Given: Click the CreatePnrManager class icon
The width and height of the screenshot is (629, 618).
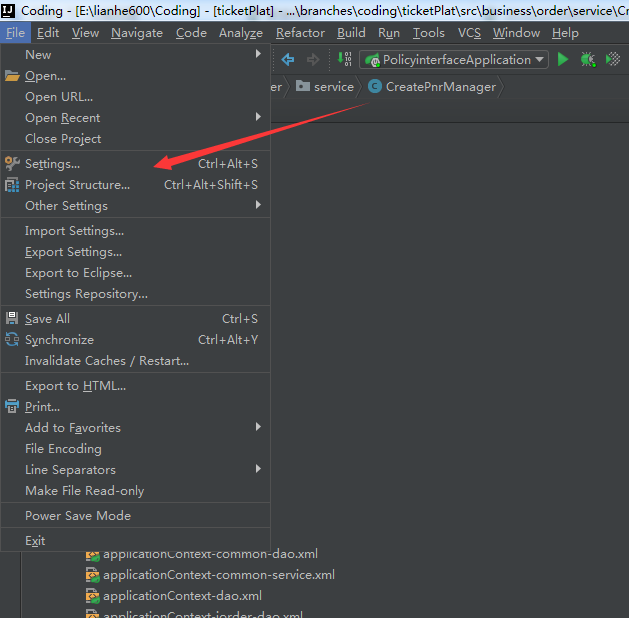Looking at the screenshot, I should click(x=375, y=86).
